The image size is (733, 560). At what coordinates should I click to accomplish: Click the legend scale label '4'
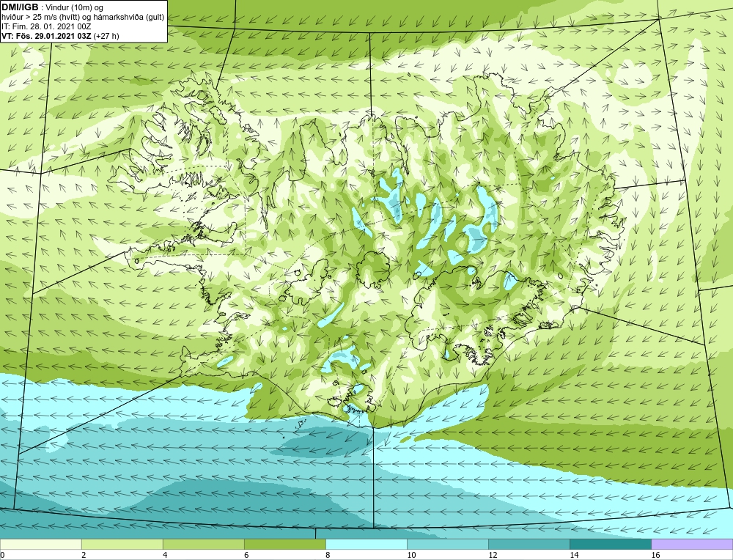click(x=164, y=555)
